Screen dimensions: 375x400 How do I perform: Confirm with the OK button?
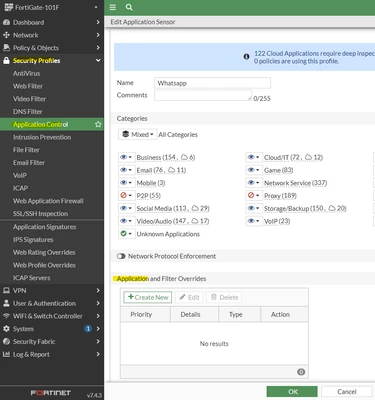pyautogui.click(x=292, y=392)
